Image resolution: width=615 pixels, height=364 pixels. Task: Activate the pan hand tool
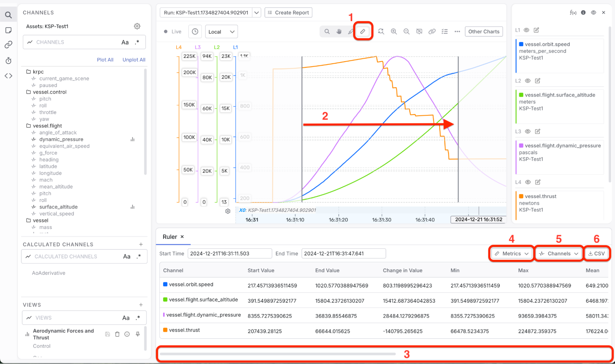tap(339, 31)
